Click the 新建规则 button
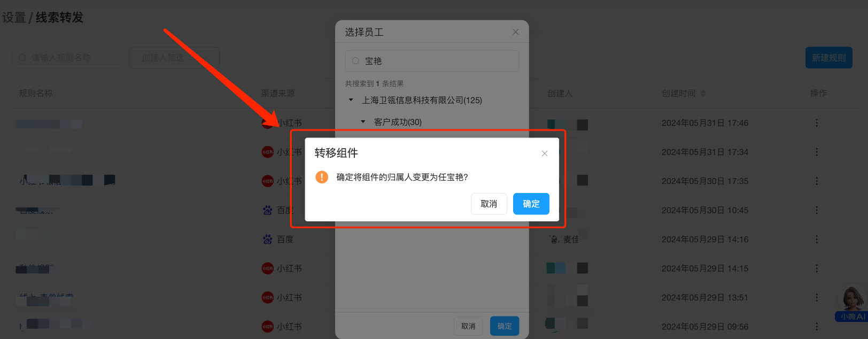 828,58
